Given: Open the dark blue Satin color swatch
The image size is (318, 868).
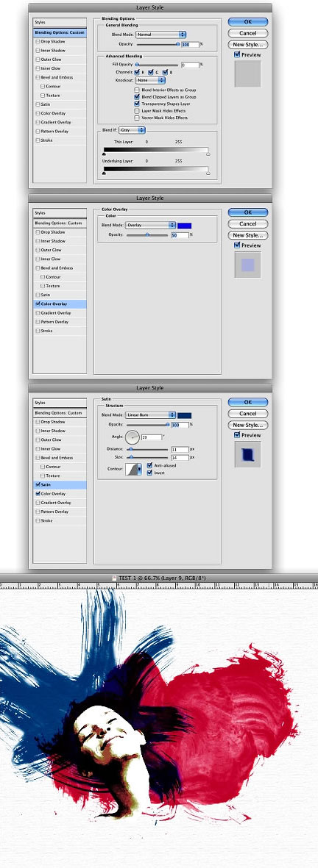Looking at the screenshot, I should click(185, 415).
